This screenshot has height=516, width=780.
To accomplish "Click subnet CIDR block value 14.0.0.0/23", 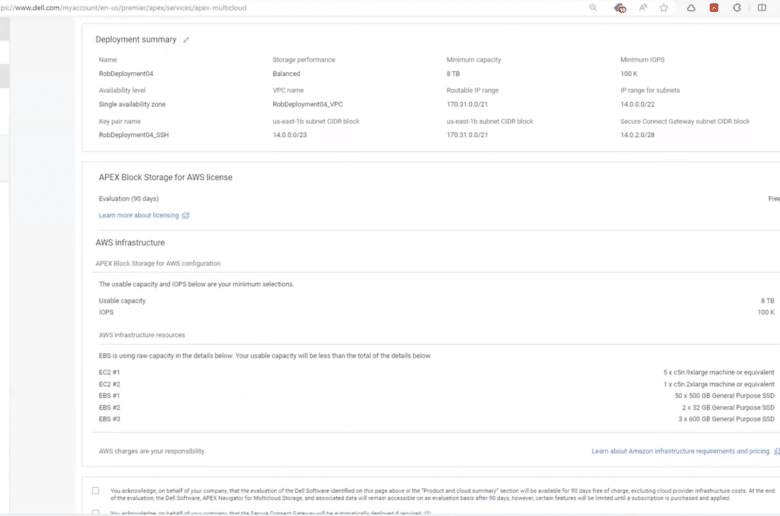I will (x=290, y=135).
